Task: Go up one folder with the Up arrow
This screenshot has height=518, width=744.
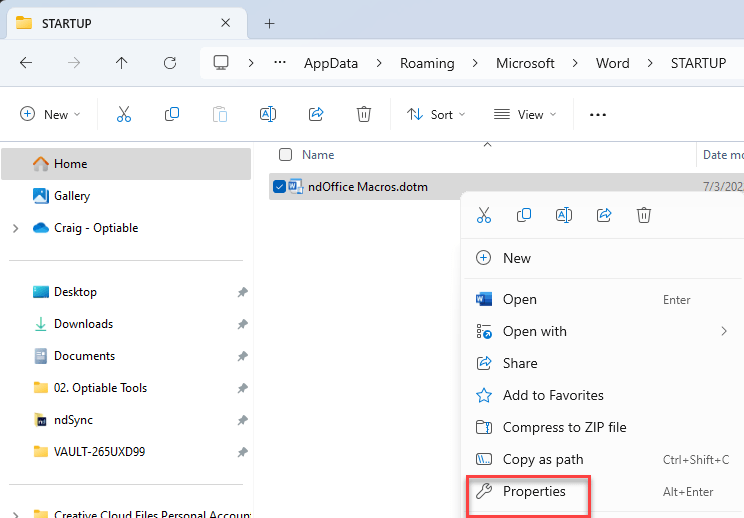Action: (x=121, y=63)
